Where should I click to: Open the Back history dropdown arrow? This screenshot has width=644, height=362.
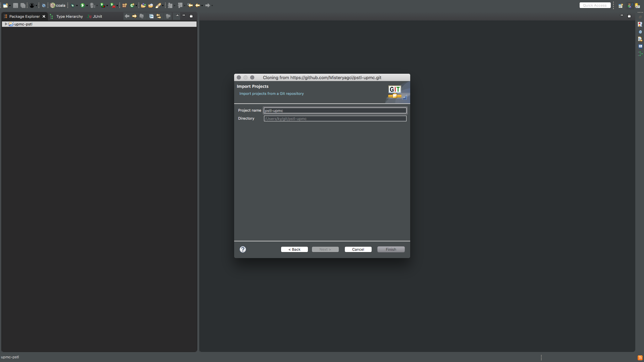click(202, 6)
